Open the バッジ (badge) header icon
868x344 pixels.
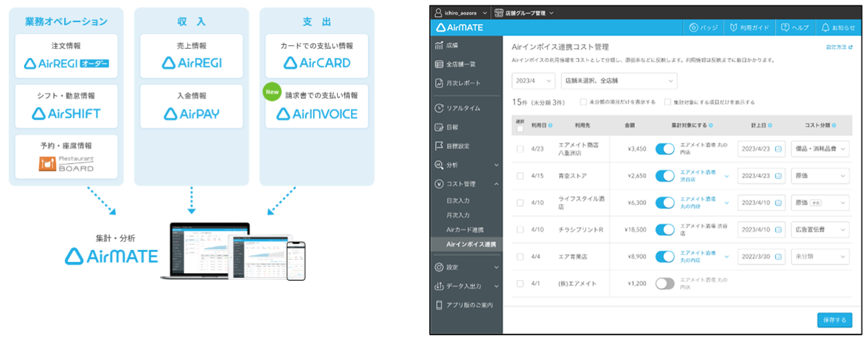[x=703, y=27]
